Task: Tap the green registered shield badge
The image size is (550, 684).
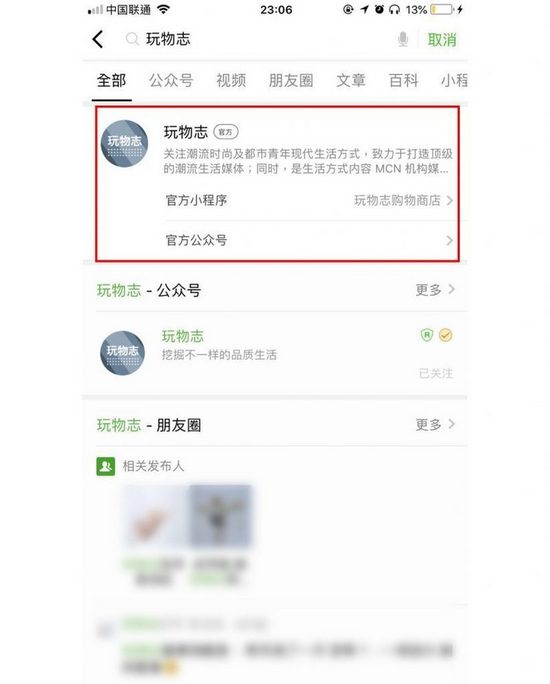Action: (427, 335)
